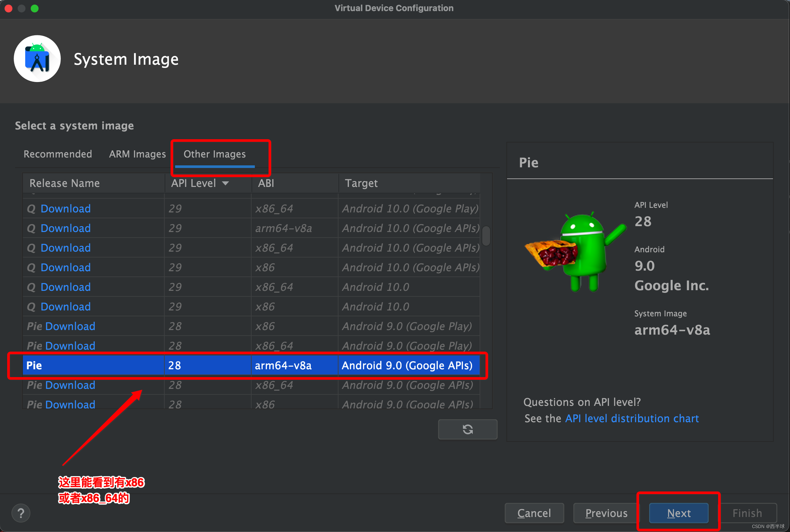Click the system image list scrollbar thumb

pyautogui.click(x=486, y=236)
